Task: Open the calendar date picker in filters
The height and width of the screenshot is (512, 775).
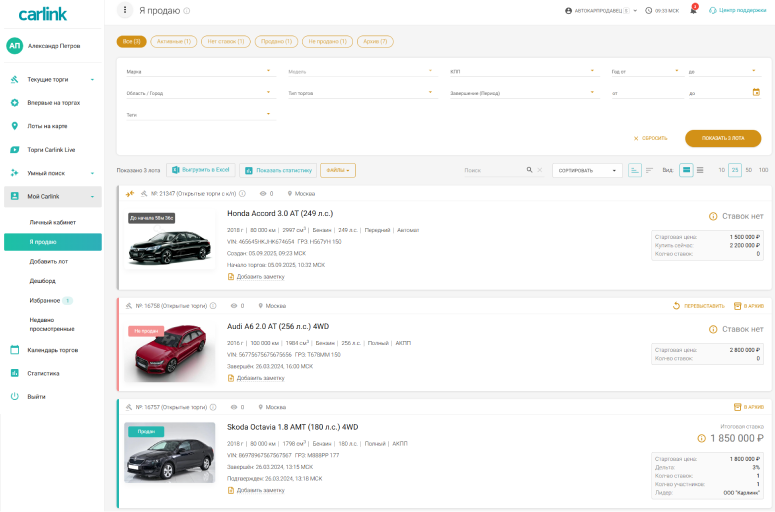Action: coord(756,93)
